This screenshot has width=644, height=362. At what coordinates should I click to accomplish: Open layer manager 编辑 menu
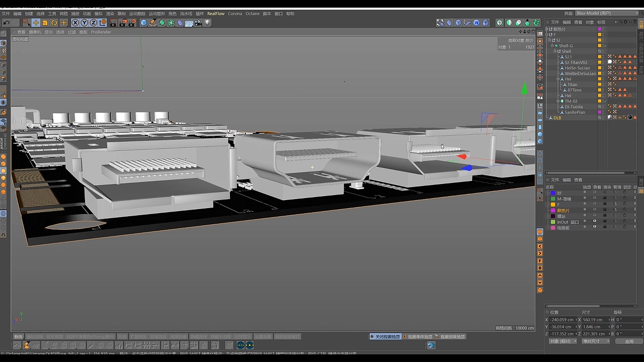coord(567,180)
